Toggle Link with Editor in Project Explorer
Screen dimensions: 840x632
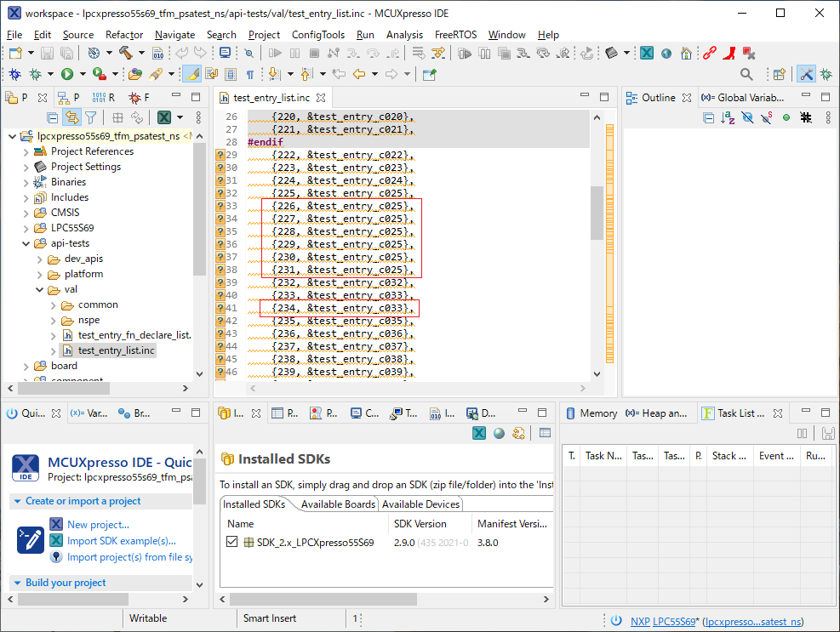pos(71,117)
